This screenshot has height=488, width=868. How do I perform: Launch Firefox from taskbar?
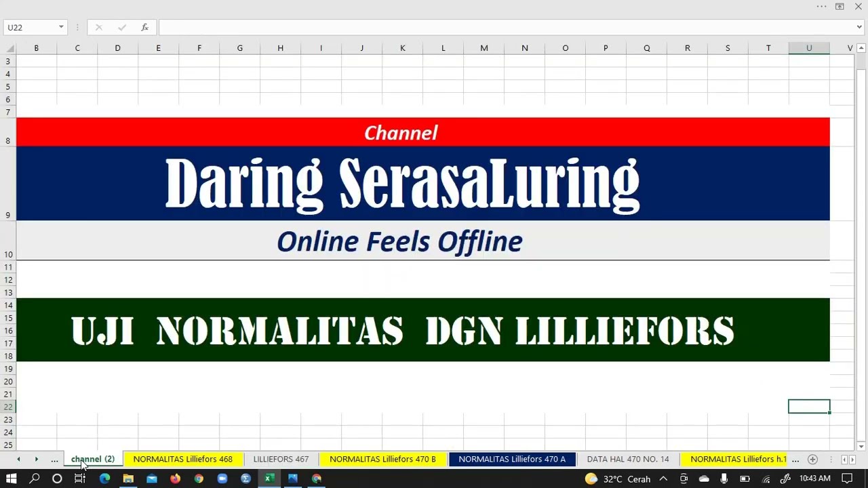[175, 479]
